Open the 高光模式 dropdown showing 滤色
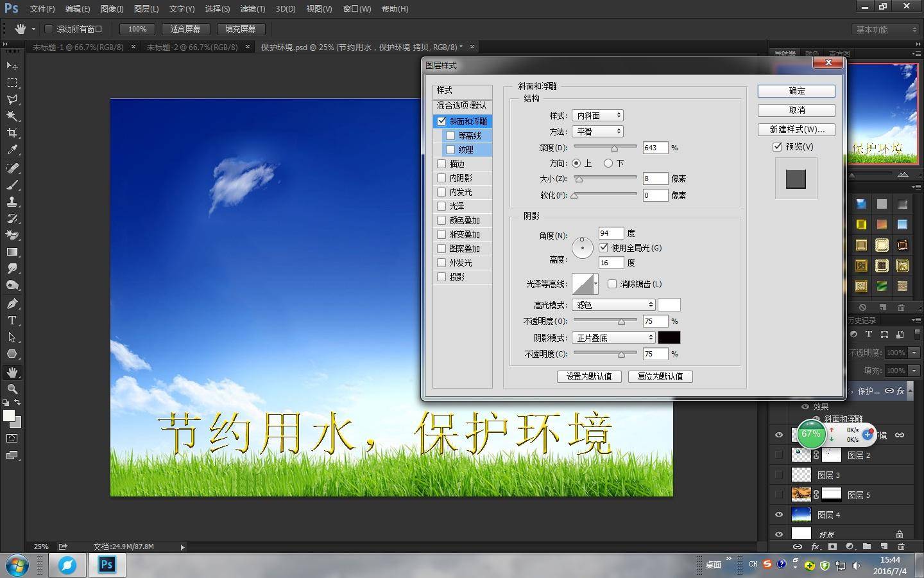Viewport: 924px width, 578px height. pyautogui.click(x=613, y=304)
